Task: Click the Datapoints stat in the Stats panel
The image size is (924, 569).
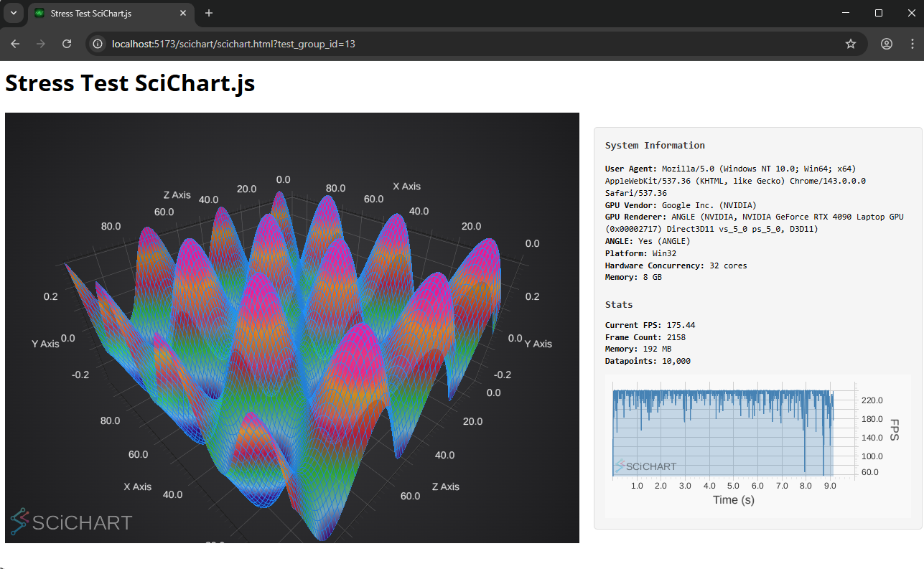Action: pyautogui.click(x=648, y=361)
